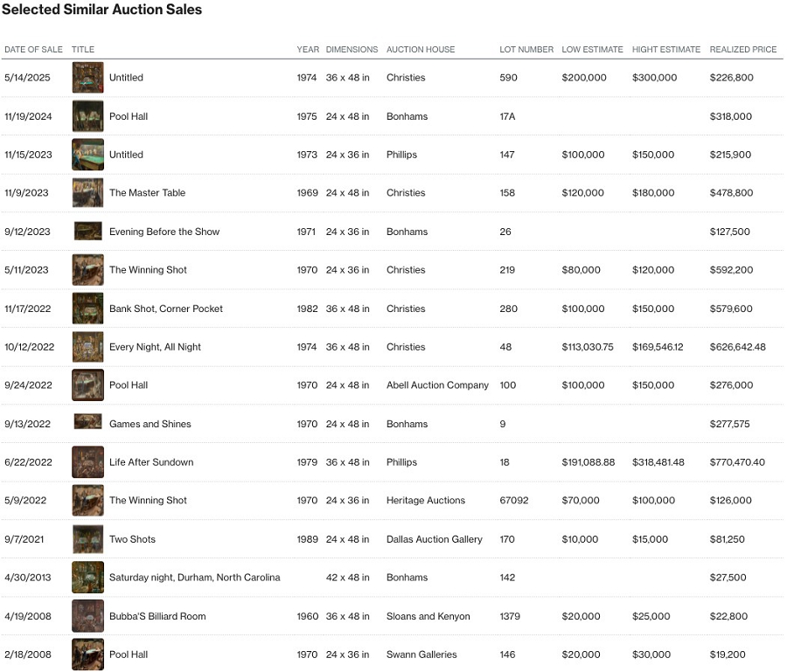Sort by the Auction House column header
787x672 pixels.
421,50
